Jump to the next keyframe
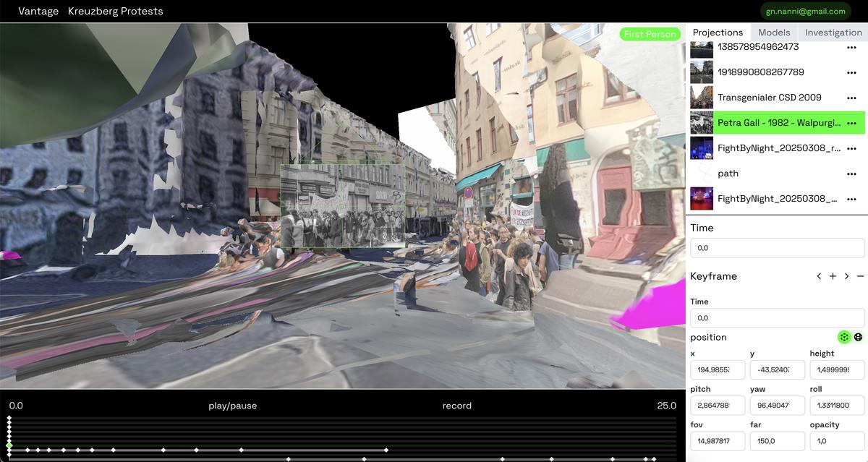This screenshot has height=462, width=868. click(x=846, y=276)
